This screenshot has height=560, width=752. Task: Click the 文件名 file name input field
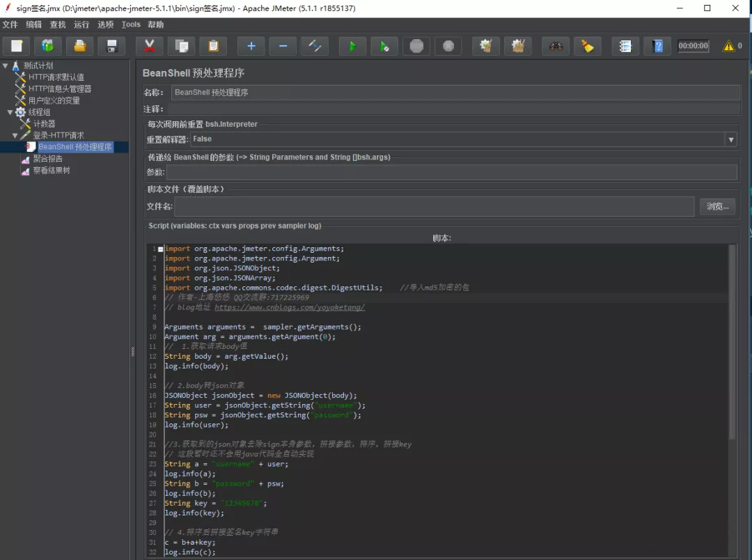coord(434,206)
